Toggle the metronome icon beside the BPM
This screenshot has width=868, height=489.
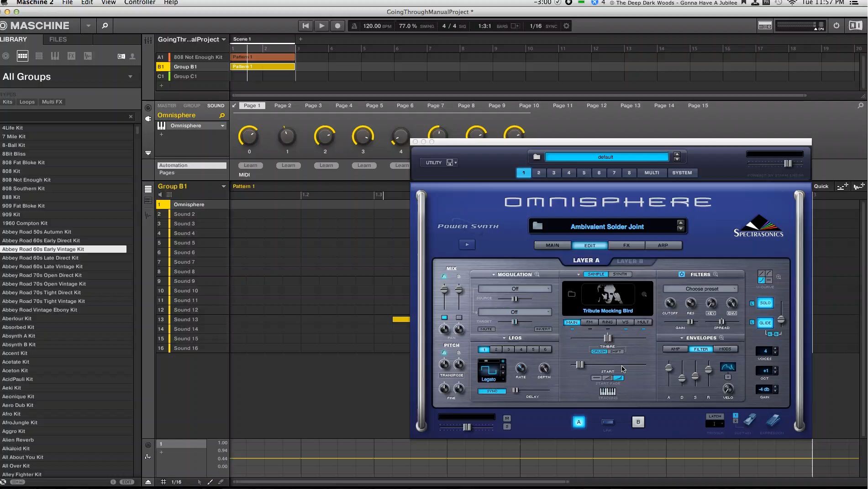(x=354, y=26)
